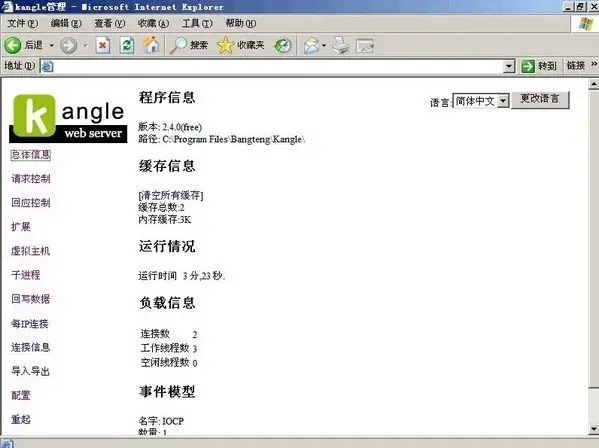Viewport: 599px width, 448px height.
Task: Open the 每IP连接 sidebar link
Action: pos(30,324)
